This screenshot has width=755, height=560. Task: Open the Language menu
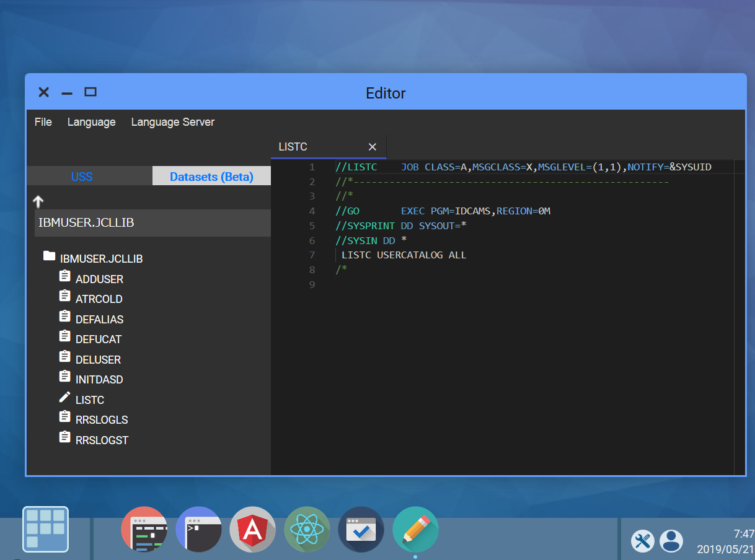click(92, 122)
